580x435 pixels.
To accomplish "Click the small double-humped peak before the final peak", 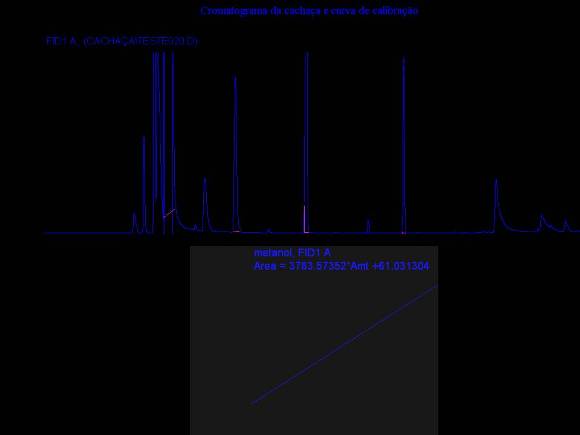I will pyautogui.click(x=543, y=223).
